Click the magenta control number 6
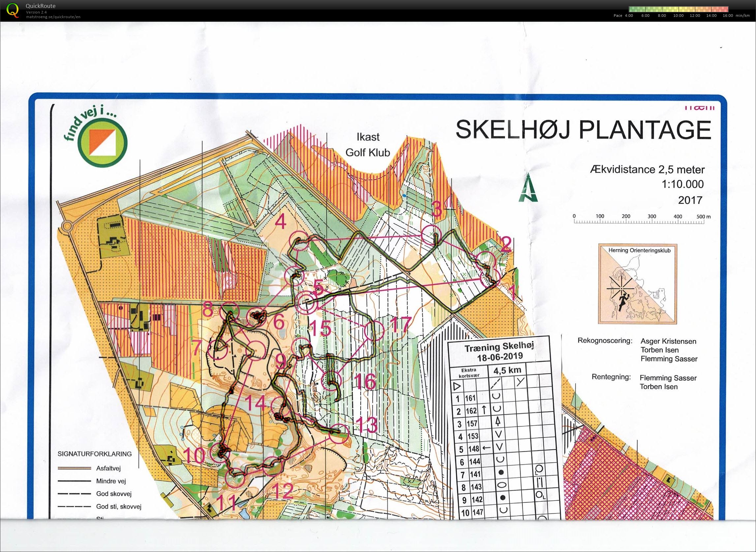This screenshot has height=552, width=756. (x=279, y=322)
